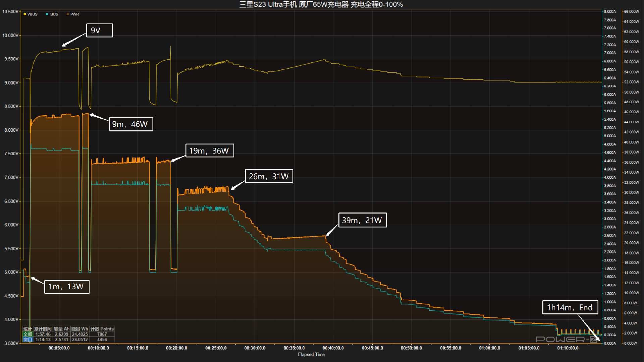Click the 00:15:00.0 time axis tick
Screen dimensions: 644x362
click(138, 348)
